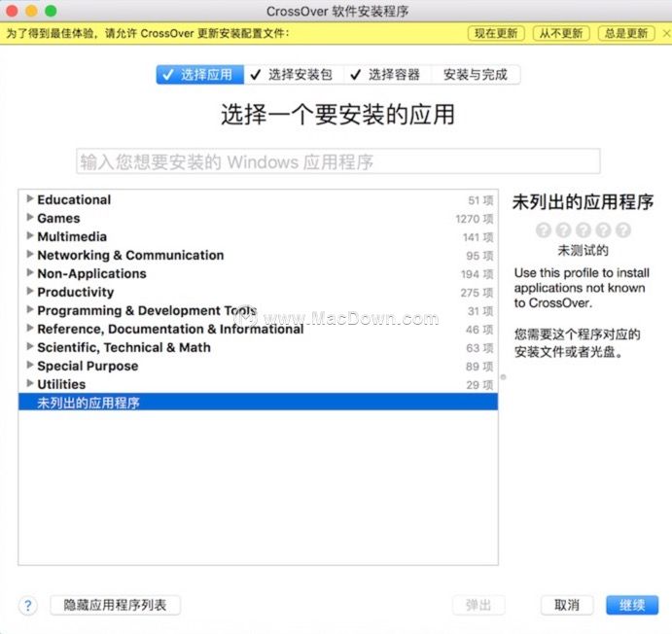Switch to the 选择容器 step tab
The width and height of the screenshot is (672, 634).
(x=387, y=75)
